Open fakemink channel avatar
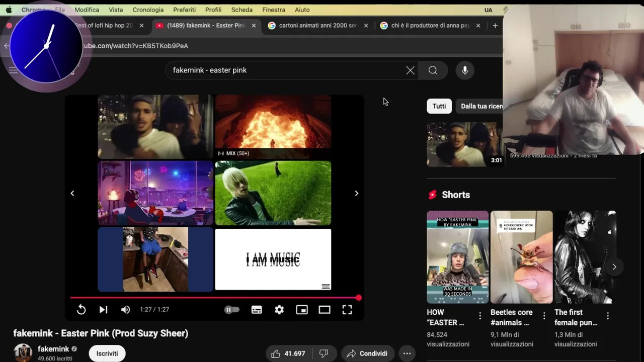 23,353
